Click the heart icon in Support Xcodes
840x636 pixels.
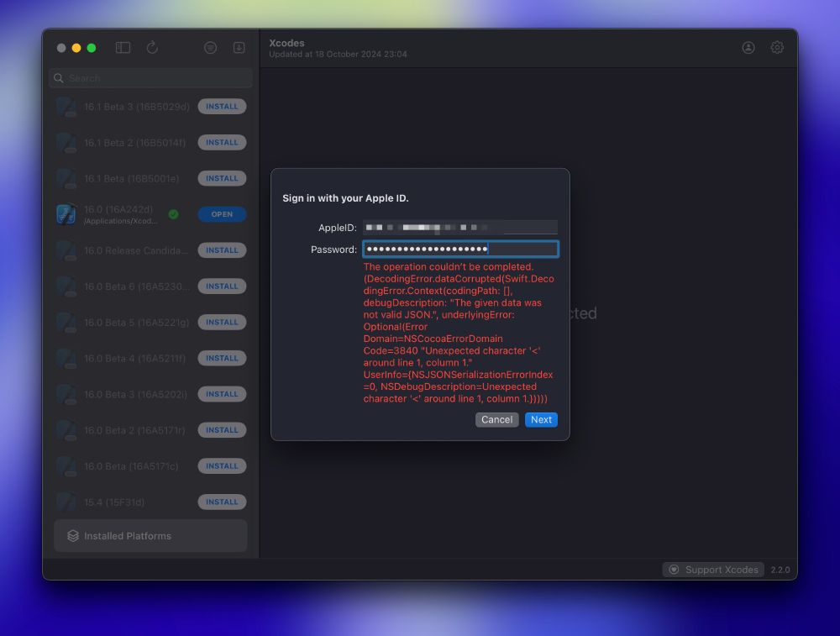674,570
